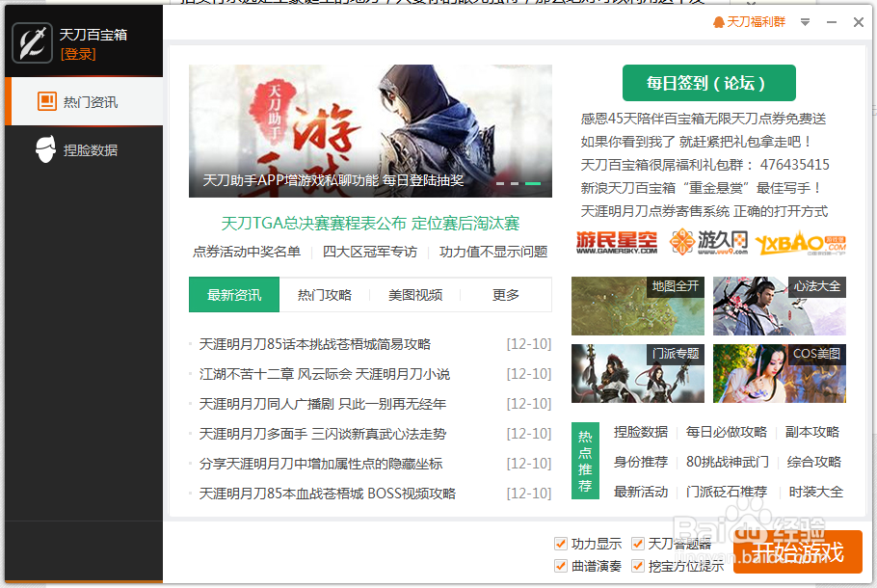Select 热门资讯 in the left sidebar
Viewport: 877px width, 588px height.
pos(84,102)
